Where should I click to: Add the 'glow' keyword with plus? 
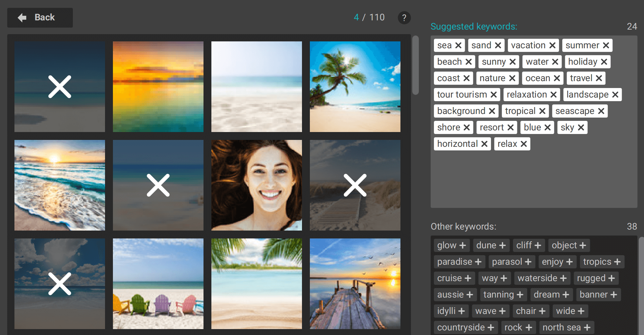pos(462,245)
